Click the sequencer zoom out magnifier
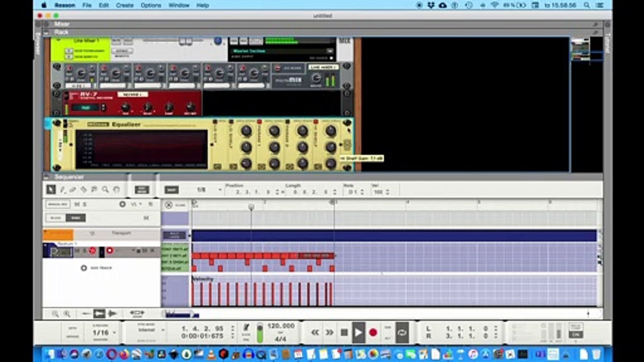 55,314
